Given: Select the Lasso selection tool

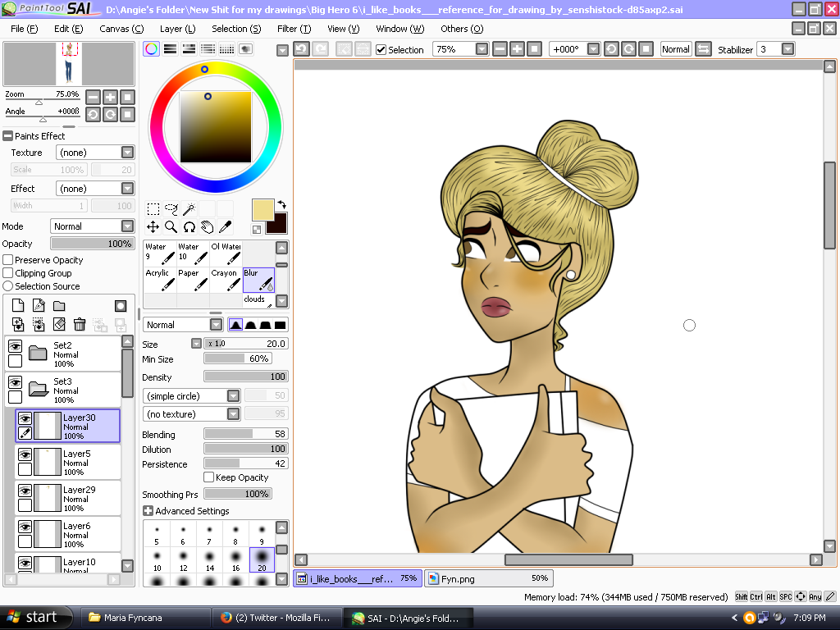Looking at the screenshot, I should [170, 208].
